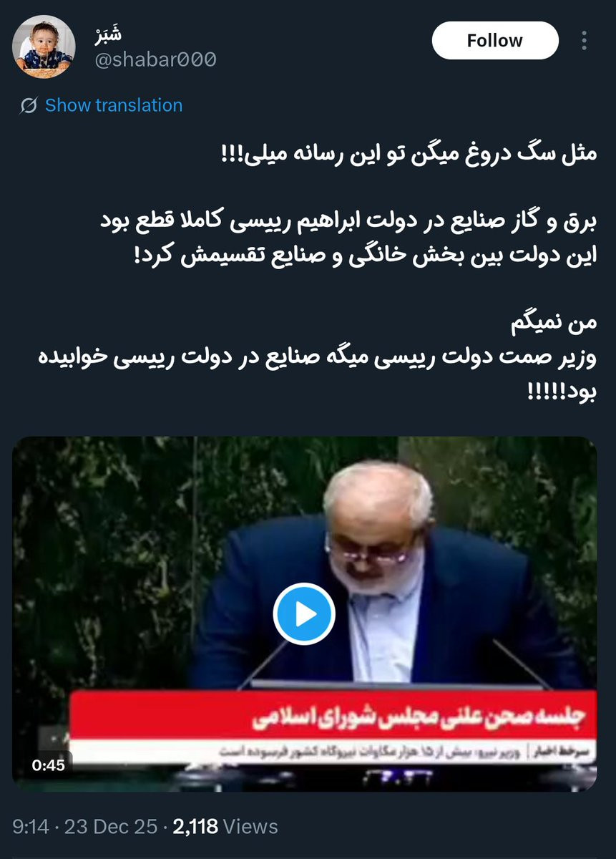Click the tweet line من نمیگم
616x859 pixels.
point(554,324)
